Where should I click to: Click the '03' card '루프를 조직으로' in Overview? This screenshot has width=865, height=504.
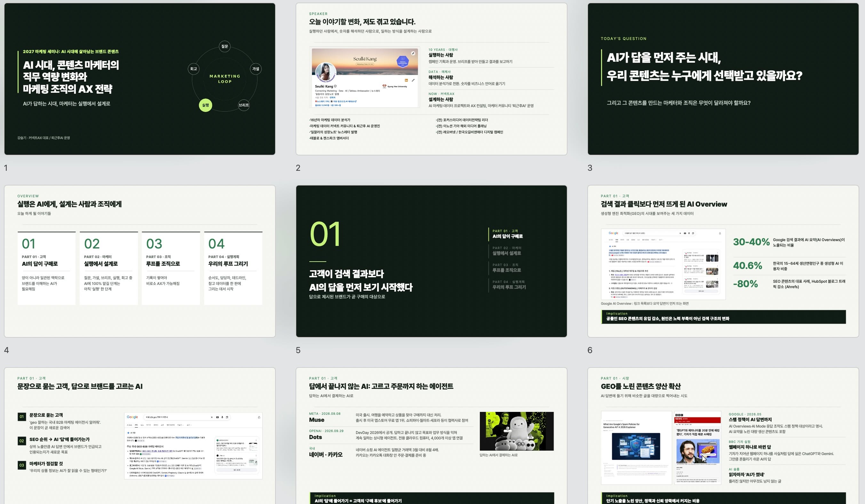coord(171,268)
